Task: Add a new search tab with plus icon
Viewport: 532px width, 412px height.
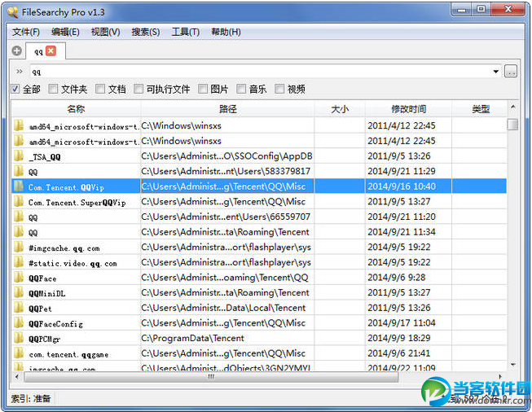Action: [16, 50]
